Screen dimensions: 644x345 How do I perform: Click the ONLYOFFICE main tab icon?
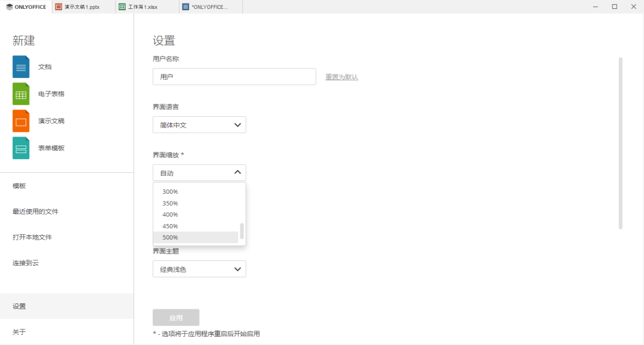tap(185, 7)
